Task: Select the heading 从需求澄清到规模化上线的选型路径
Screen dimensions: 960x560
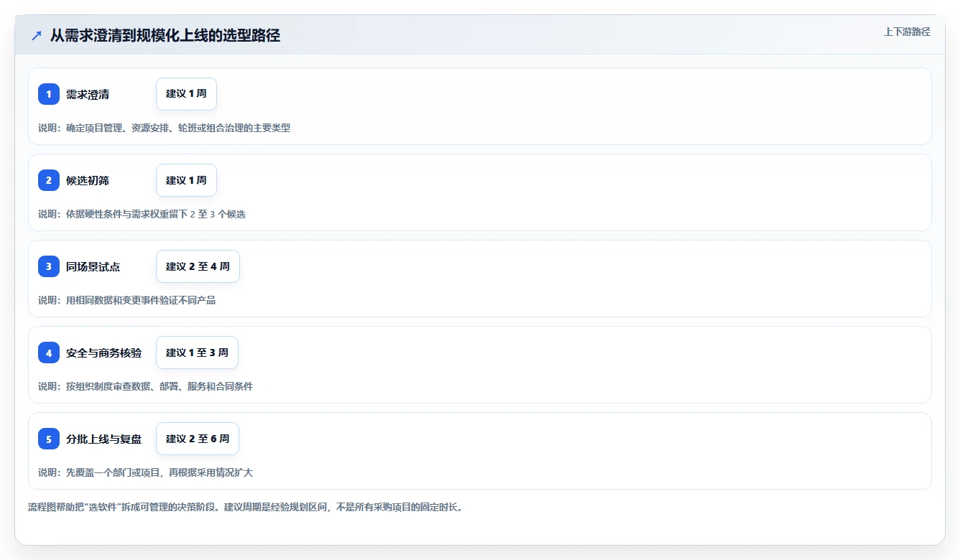Action: (x=165, y=36)
